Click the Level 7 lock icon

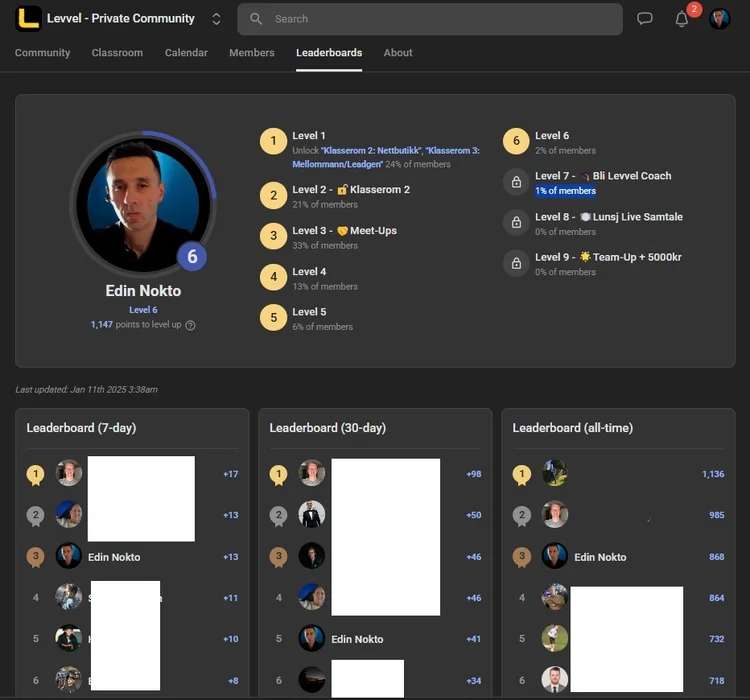coord(516,182)
